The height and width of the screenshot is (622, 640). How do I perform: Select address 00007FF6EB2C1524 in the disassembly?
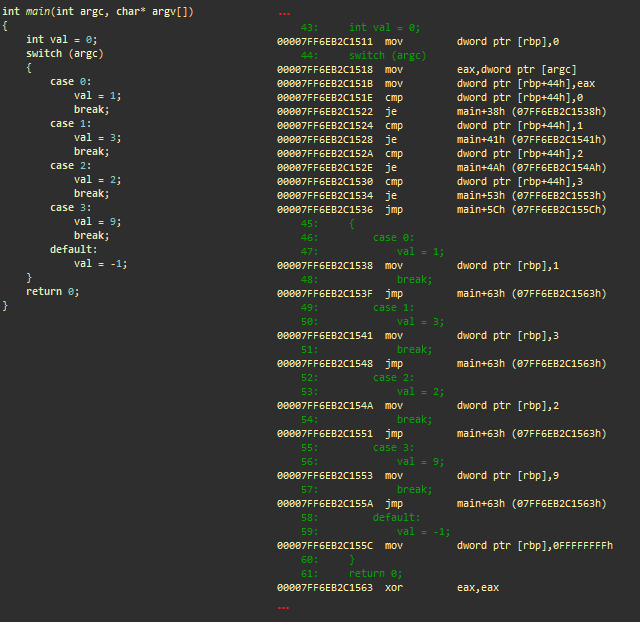click(x=325, y=126)
